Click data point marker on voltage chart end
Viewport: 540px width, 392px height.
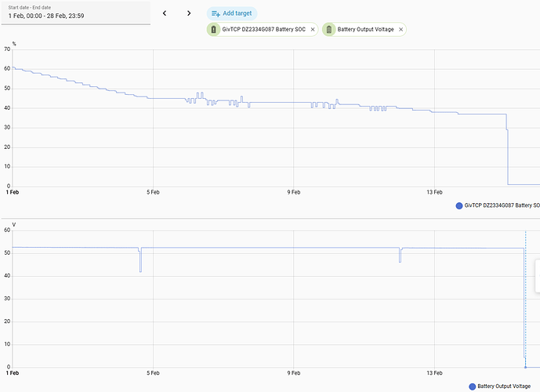point(526,367)
